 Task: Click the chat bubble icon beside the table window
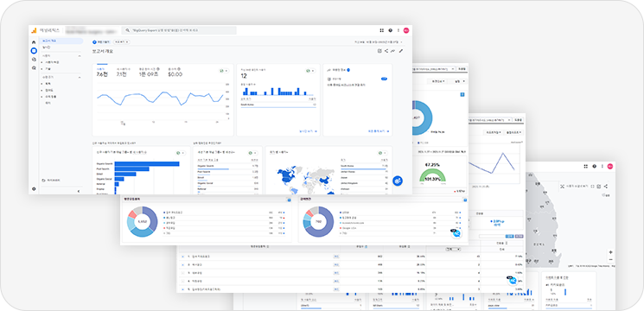tap(512, 281)
